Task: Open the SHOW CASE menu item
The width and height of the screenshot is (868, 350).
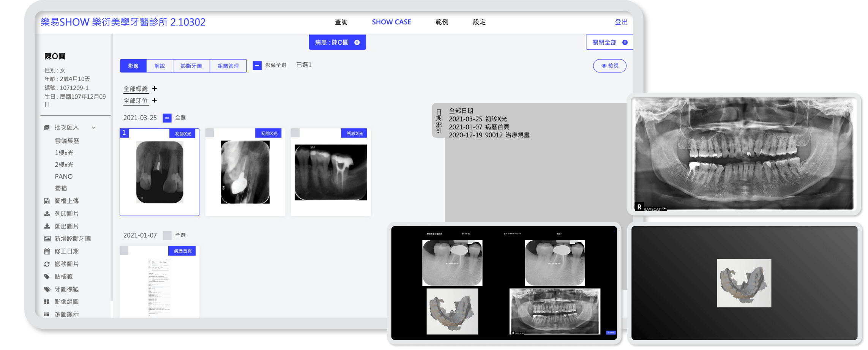Action: point(391,22)
